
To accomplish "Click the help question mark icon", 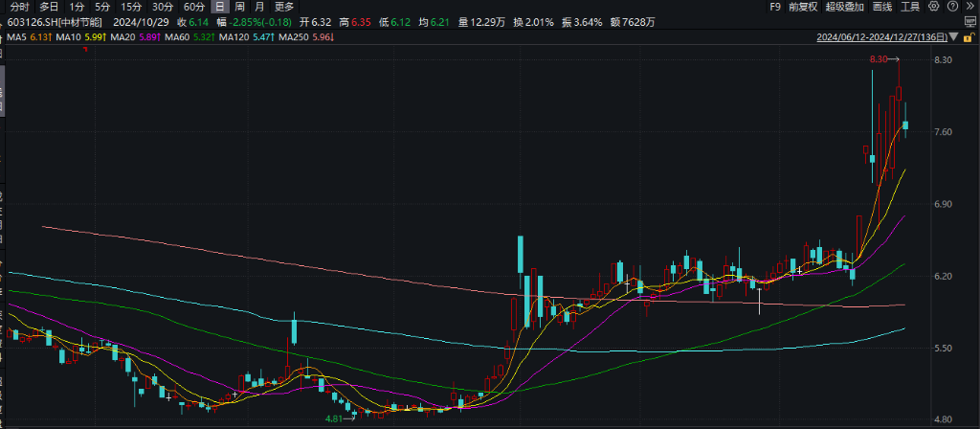I will pyautogui.click(x=952, y=7).
